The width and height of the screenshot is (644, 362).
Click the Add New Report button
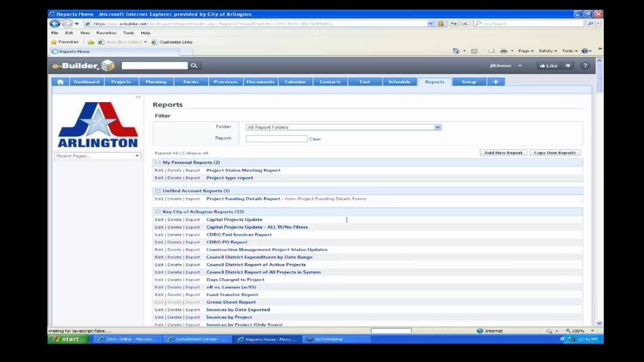pos(503,153)
